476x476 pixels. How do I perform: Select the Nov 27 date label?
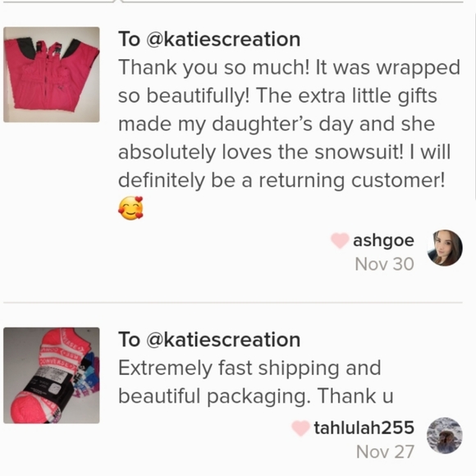385,451
